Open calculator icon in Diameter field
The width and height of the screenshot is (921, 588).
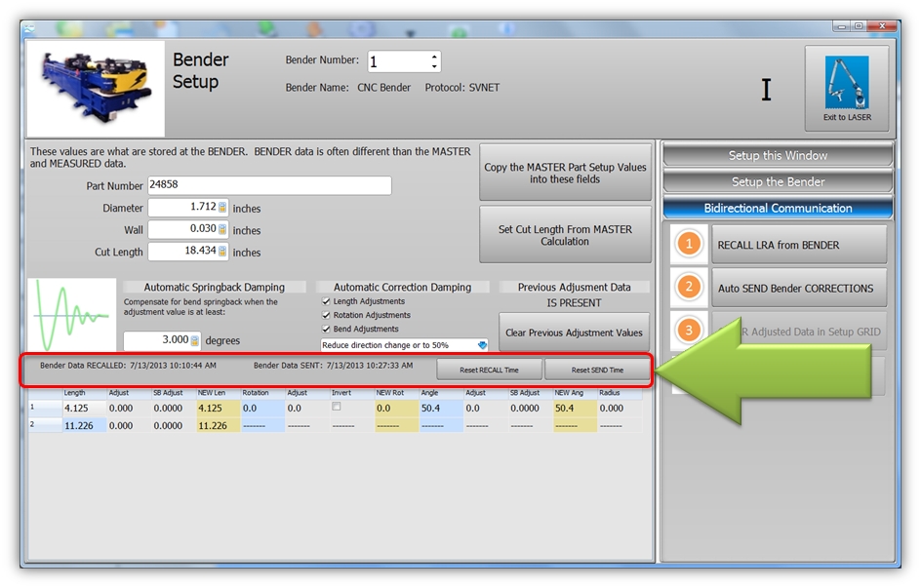pos(222,208)
